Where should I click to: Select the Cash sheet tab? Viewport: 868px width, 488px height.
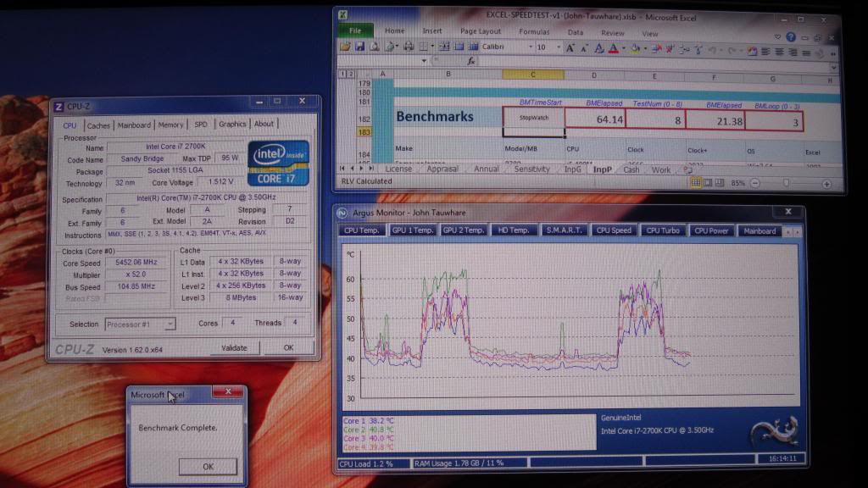pos(631,169)
